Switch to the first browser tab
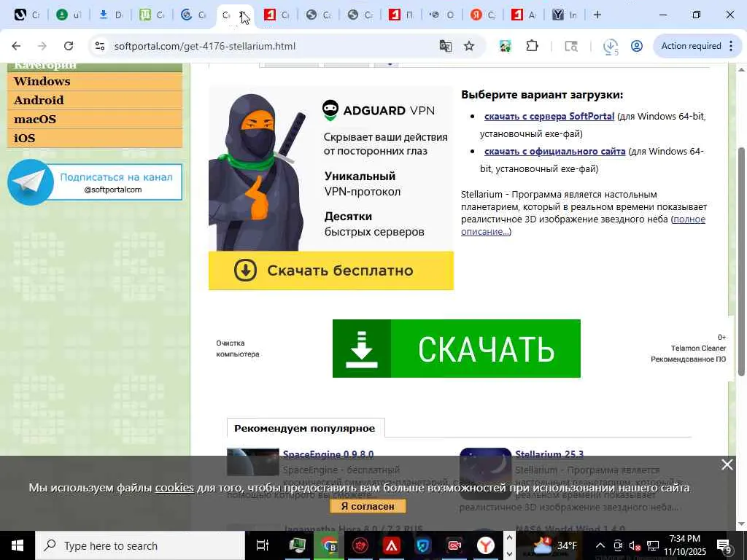This screenshot has height=560, width=747. click(x=26, y=15)
